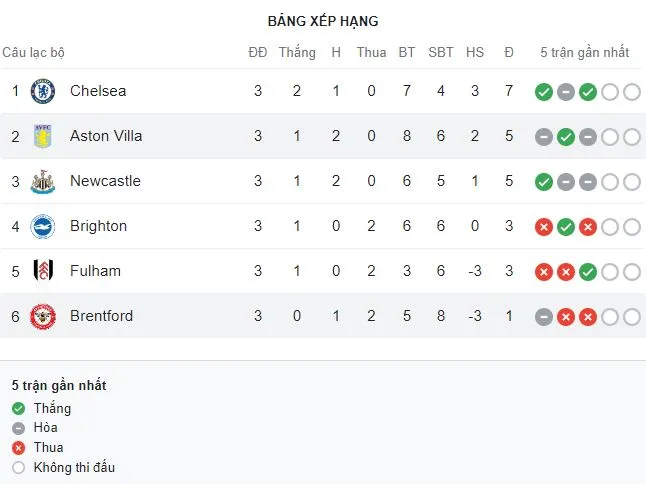Click Brighton's first red loss form icon
Viewport: 646px width, 484px height.
544,227
